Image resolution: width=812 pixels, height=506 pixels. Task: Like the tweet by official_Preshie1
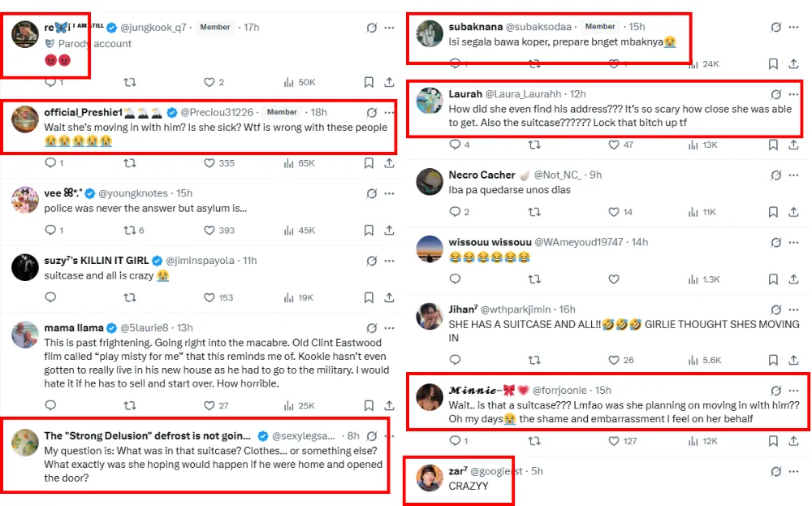click(209, 163)
